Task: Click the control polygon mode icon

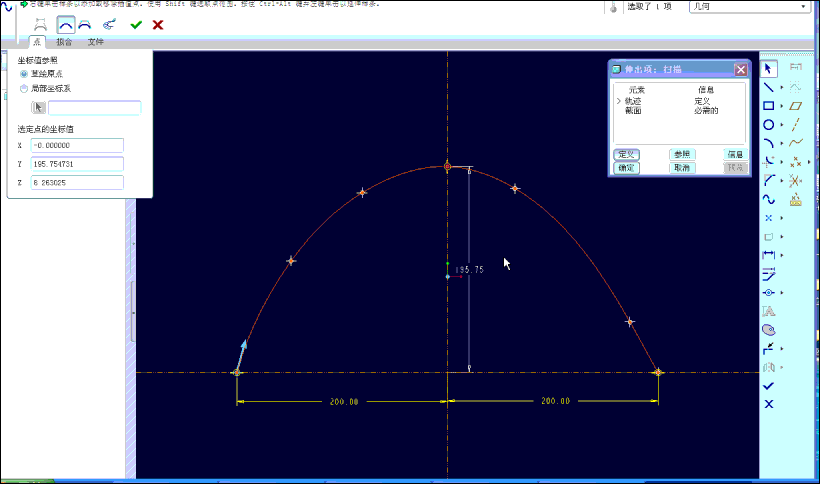Action: coord(40,25)
